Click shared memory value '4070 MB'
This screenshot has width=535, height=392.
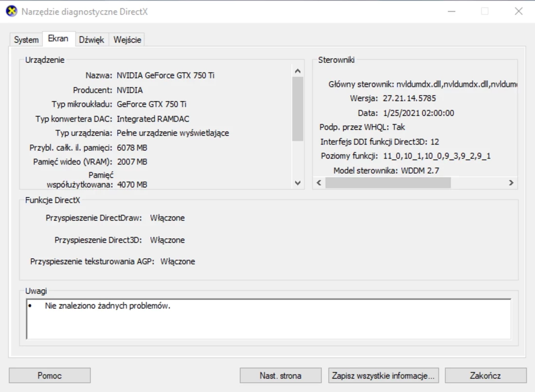pyautogui.click(x=132, y=185)
